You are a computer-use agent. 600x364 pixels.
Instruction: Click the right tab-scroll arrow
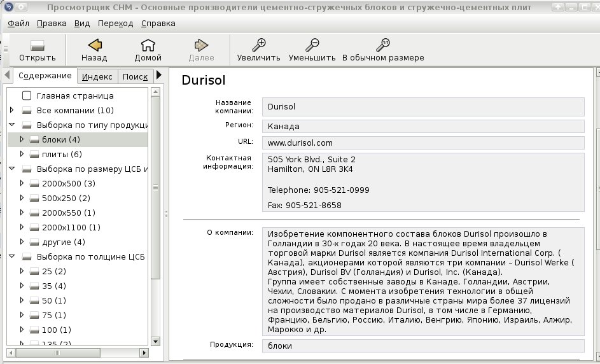click(159, 75)
